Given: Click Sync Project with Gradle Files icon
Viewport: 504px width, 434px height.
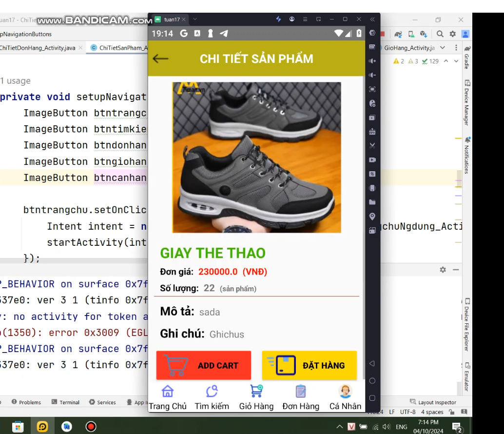Looking at the screenshot, I should pos(398,34).
